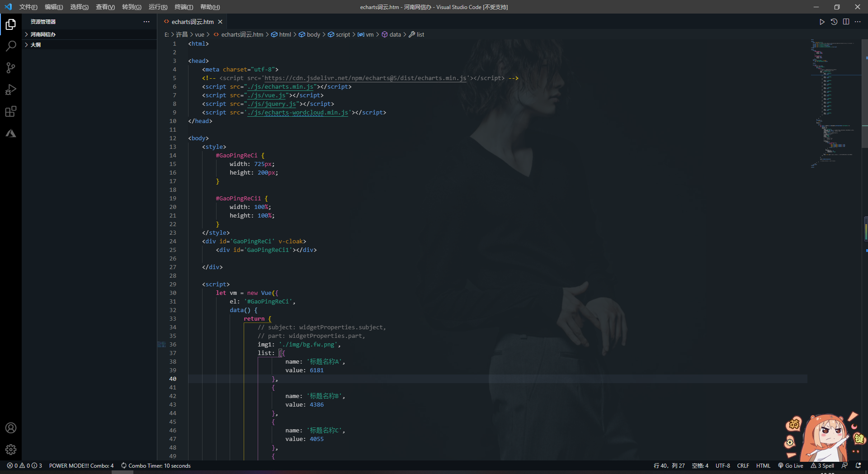Open the Azure view icon
868x474 pixels.
11,133
